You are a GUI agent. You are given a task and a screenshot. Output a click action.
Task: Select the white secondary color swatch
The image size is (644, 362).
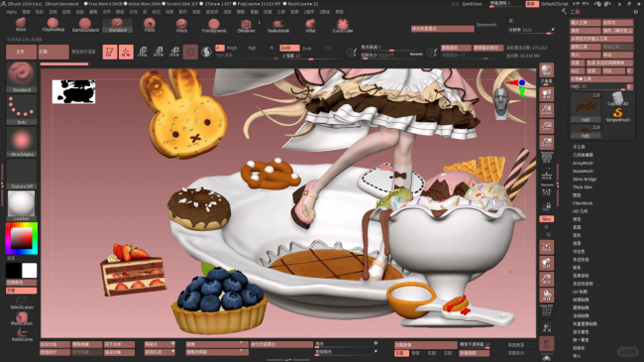click(29, 271)
